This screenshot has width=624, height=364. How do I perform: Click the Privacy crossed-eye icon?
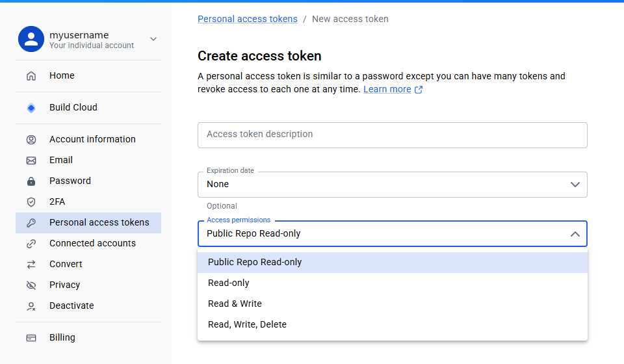tap(31, 285)
